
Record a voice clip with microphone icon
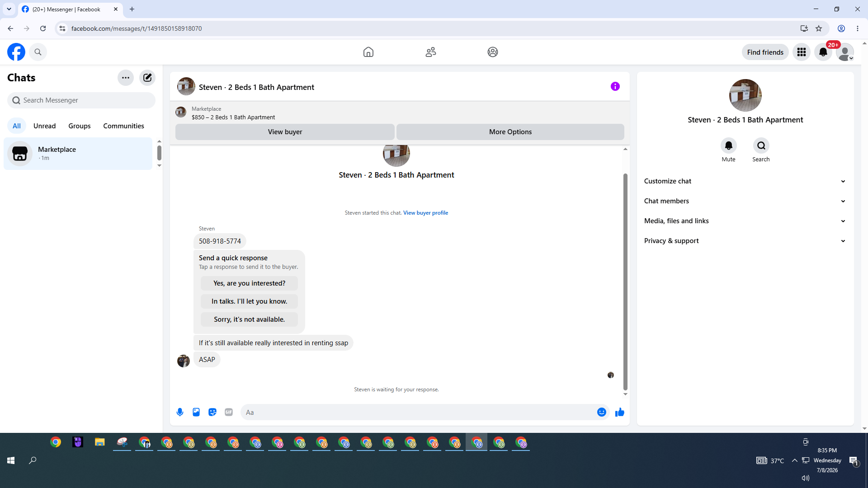point(180,412)
